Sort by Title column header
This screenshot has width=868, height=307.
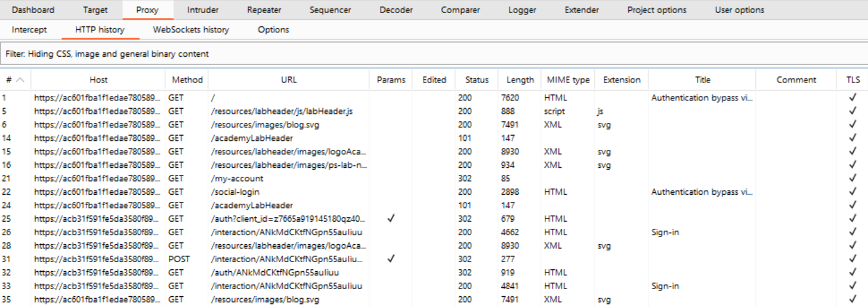[x=703, y=79]
